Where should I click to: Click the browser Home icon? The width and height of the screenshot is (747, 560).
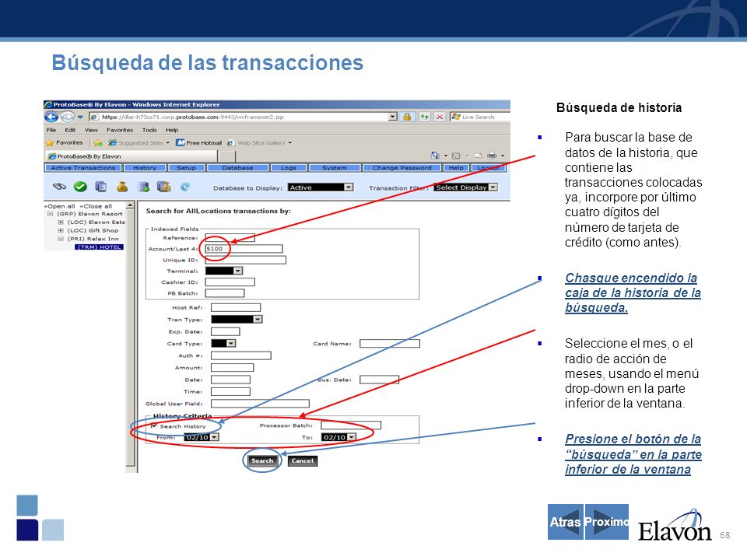(434, 156)
